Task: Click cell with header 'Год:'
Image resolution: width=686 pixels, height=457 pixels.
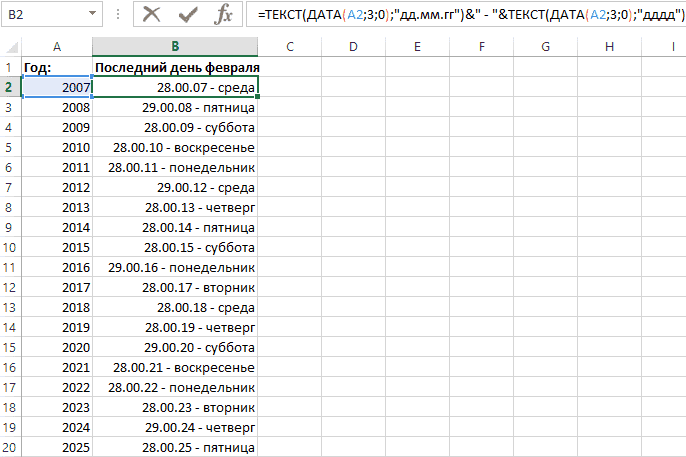Action: [x=57, y=67]
